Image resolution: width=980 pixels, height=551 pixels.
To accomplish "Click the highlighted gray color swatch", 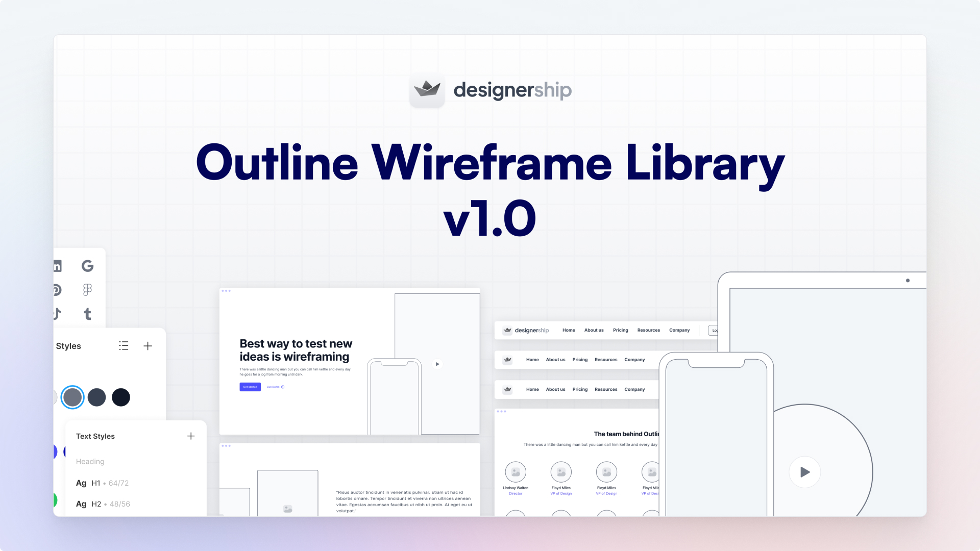I will pyautogui.click(x=72, y=397).
